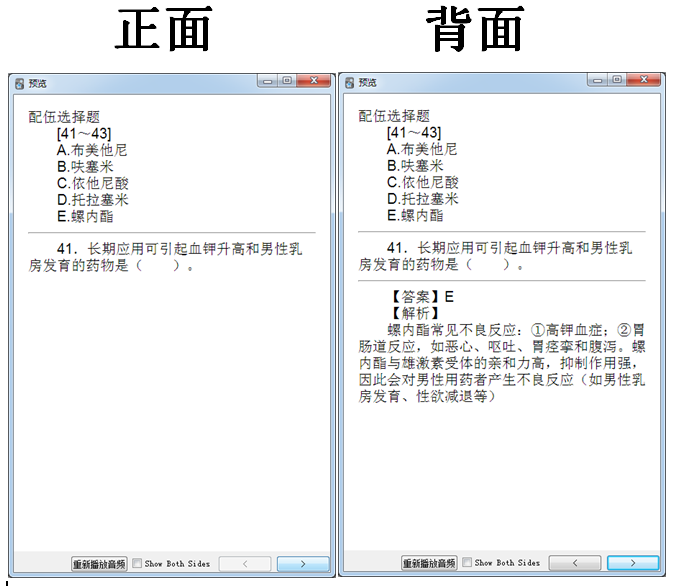Click 配伍选择题 heading in back-side window
Screen dimensions: 674x586
pos(394,116)
